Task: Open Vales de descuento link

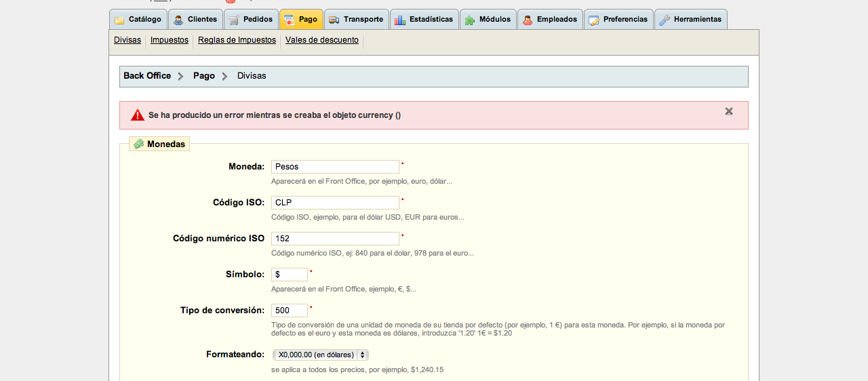Action: 322,40
